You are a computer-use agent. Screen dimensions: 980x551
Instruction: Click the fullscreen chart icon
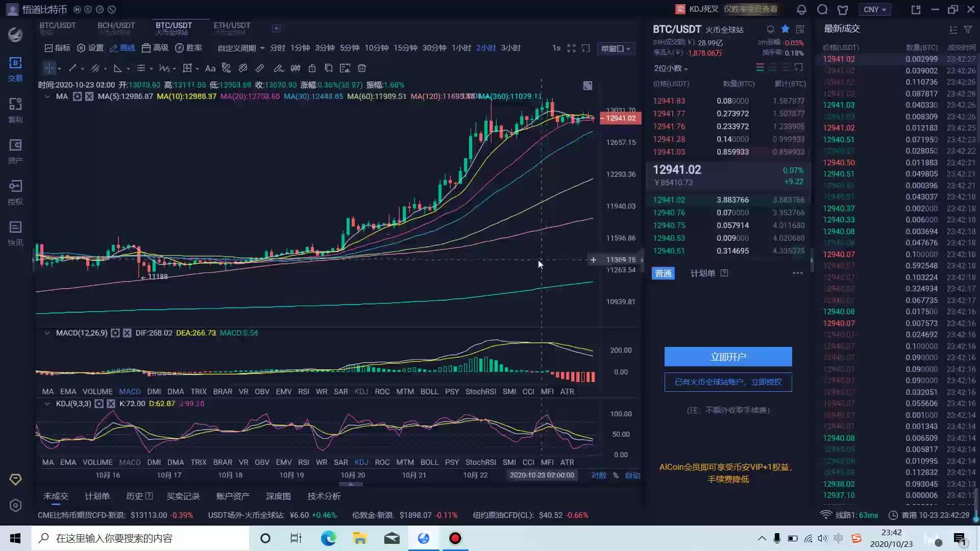[x=571, y=48]
